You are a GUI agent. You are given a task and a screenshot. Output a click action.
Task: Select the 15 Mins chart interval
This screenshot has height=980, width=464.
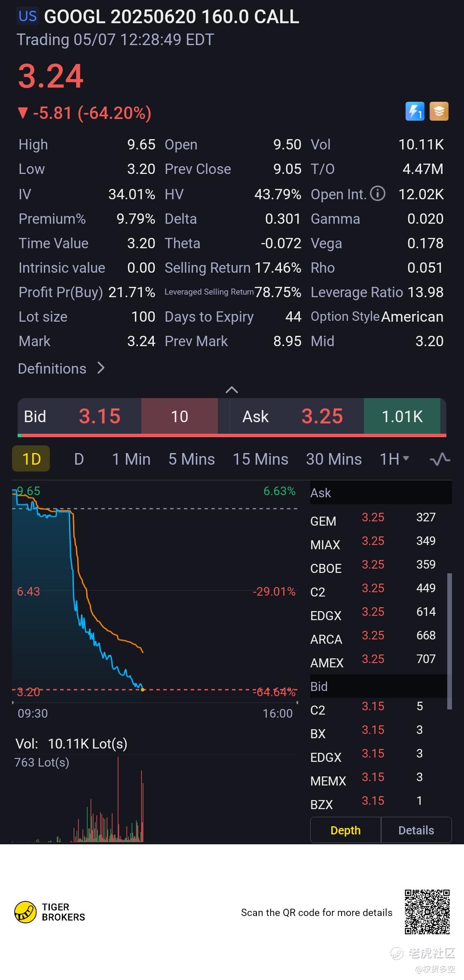pyautogui.click(x=260, y=459)
